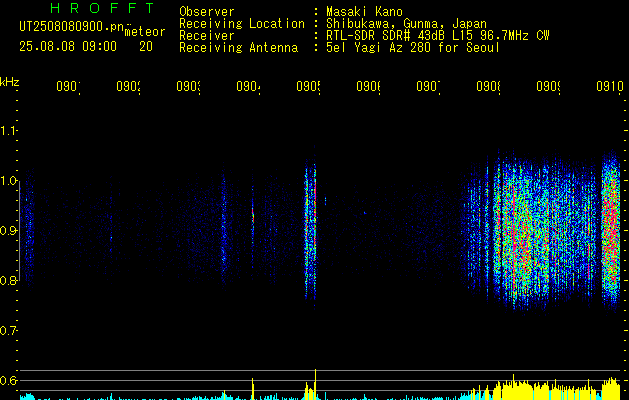The image size is (629, 400).
Task: Click the 0904 time axis marker
Action: pos(248,86)
